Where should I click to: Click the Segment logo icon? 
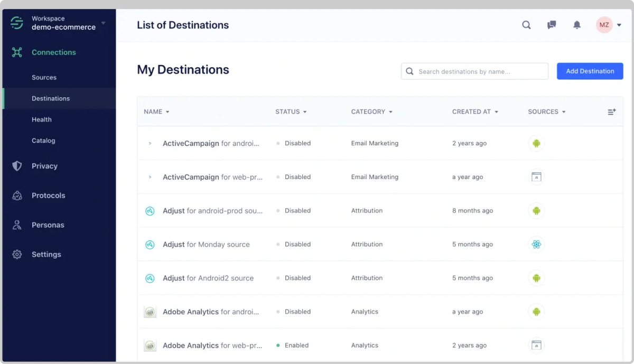pyautogui.click(x=17, y=23)
